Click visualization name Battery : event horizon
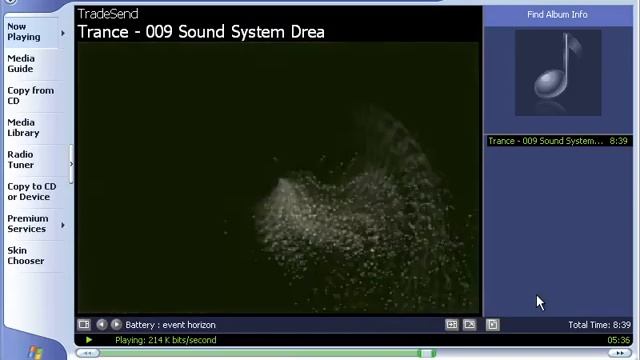 [x=170, y=325]
